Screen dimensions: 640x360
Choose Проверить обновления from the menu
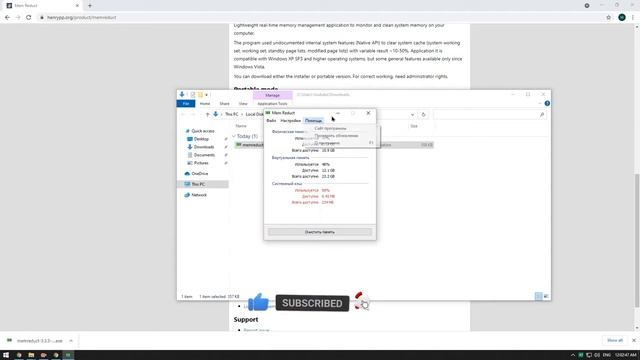[336, 136]
